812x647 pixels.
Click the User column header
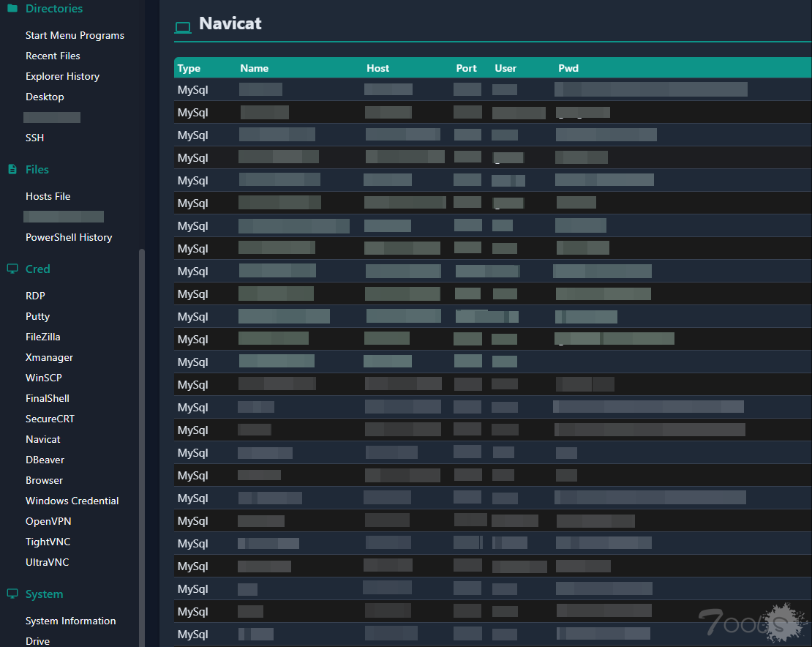pyautogui.click(x=505, y=68)
